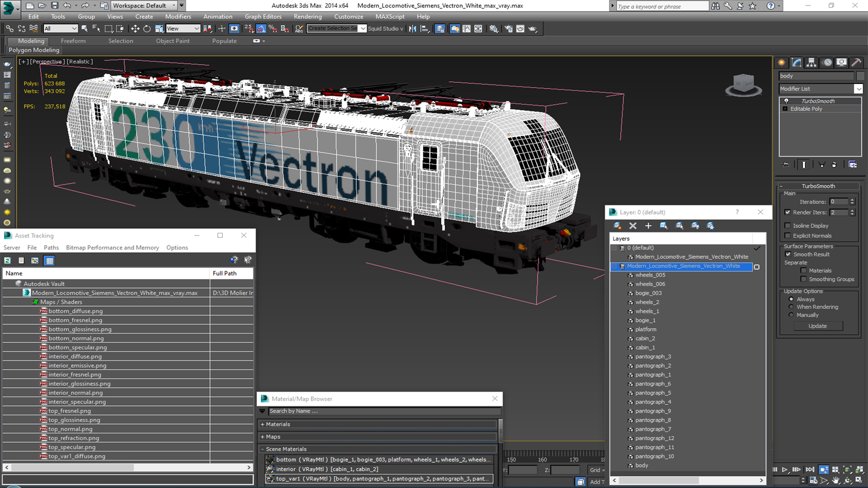Open the Display command panel tab
Image resolution: width=868 pixels, height=488 pixels.
[x=841, y=62]
